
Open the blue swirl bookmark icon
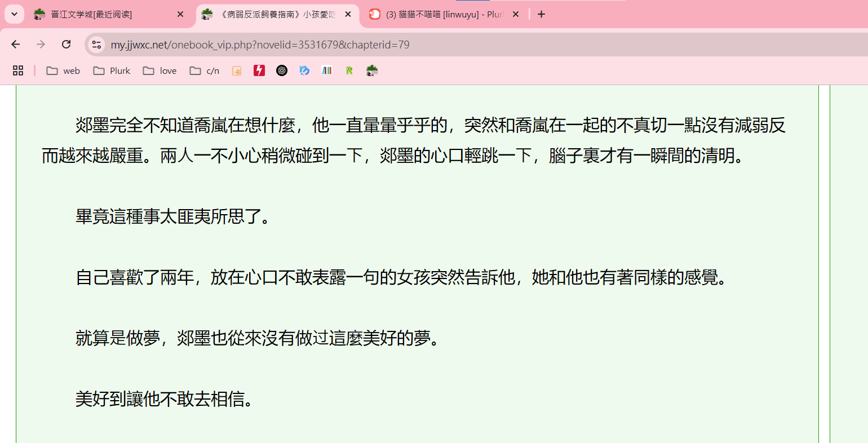pyautogui.click(x=304, y=70)
